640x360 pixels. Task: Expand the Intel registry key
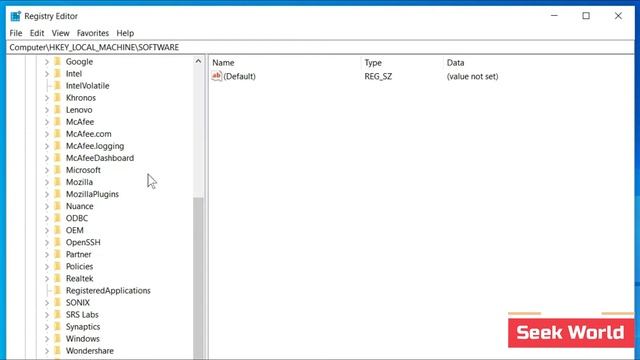(47, 73)
